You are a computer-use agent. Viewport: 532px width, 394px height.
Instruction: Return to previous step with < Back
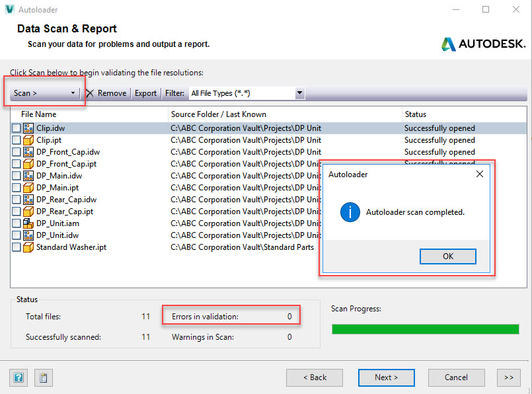315,377
